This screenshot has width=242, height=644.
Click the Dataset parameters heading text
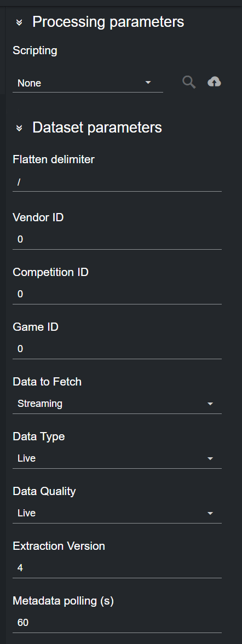coord(97,127)
